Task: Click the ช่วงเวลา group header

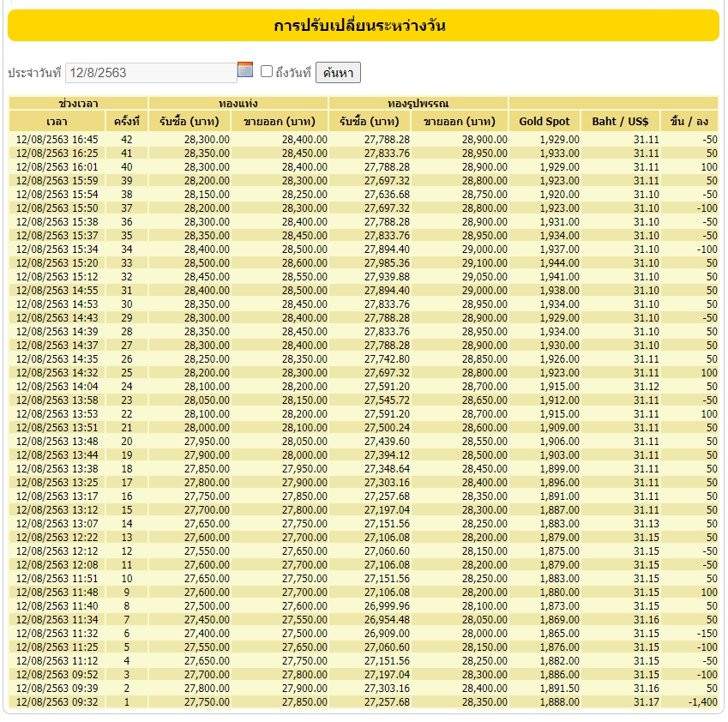Action: click(x=79, y=103)
